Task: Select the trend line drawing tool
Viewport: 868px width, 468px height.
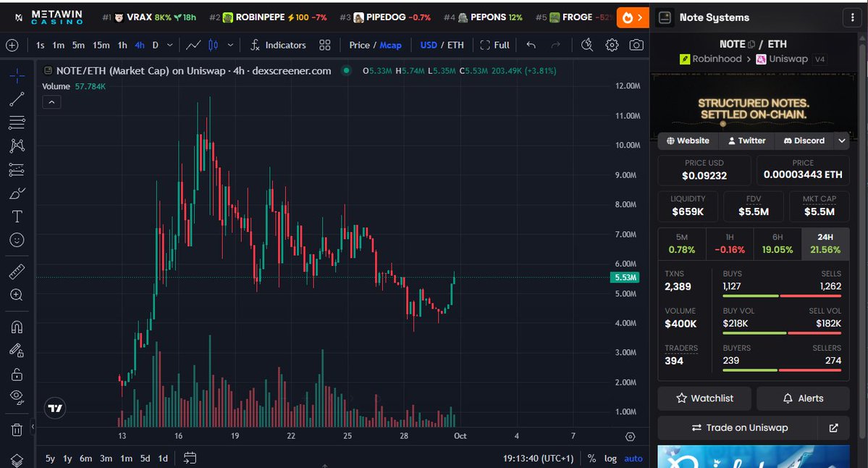Action: 17,99
